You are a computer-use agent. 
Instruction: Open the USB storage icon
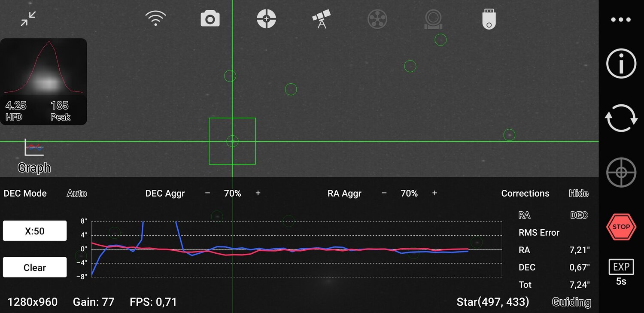(x=488, y=18)
